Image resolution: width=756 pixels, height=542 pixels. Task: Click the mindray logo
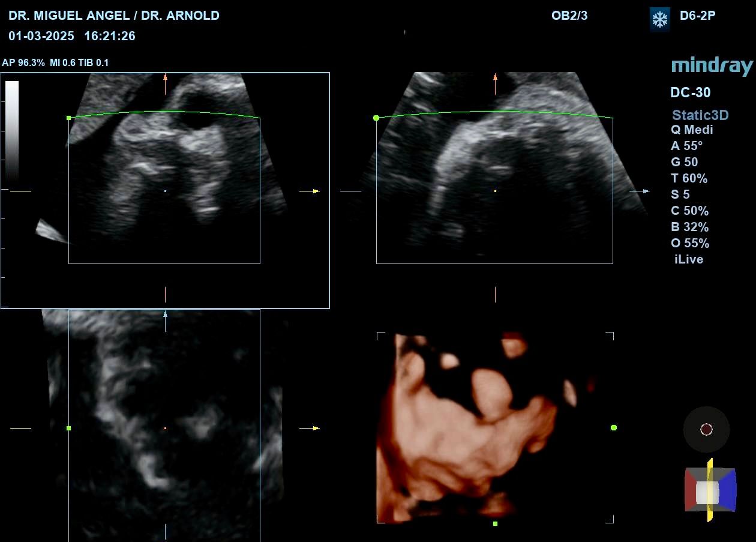pos(712,66)
